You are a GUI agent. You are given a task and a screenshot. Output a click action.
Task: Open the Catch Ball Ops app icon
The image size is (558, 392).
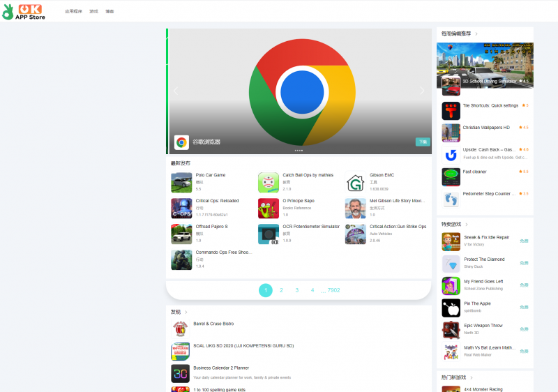pyautogui.click(x=269, y=183)
